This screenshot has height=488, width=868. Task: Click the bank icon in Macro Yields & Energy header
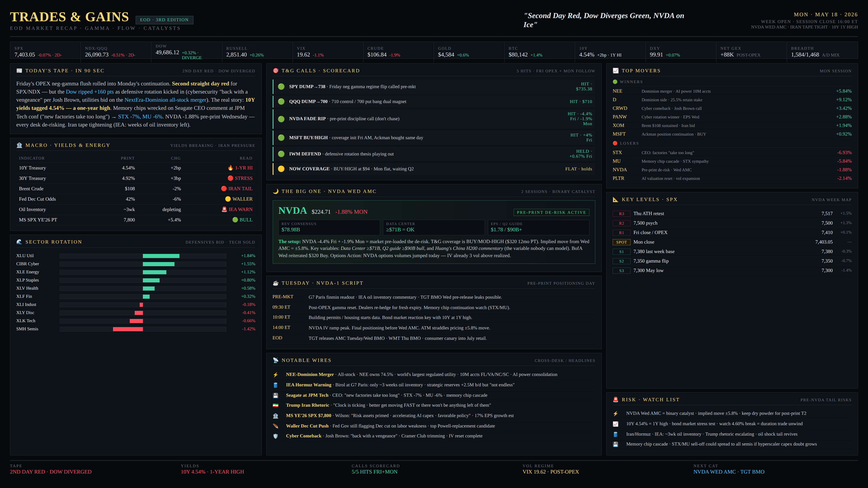[19, 145]
